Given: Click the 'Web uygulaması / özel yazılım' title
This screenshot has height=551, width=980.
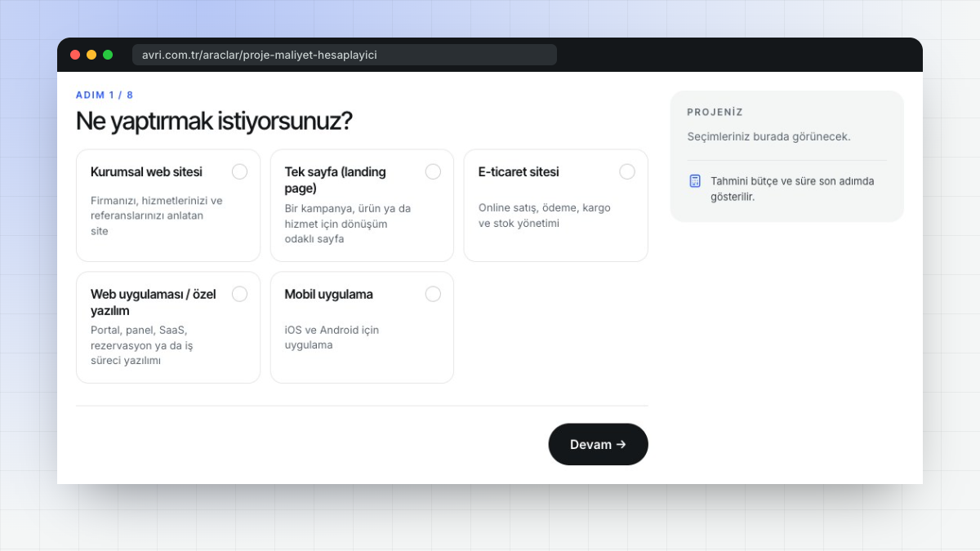Looking at the screenshot, I should (x=153, y=303).
